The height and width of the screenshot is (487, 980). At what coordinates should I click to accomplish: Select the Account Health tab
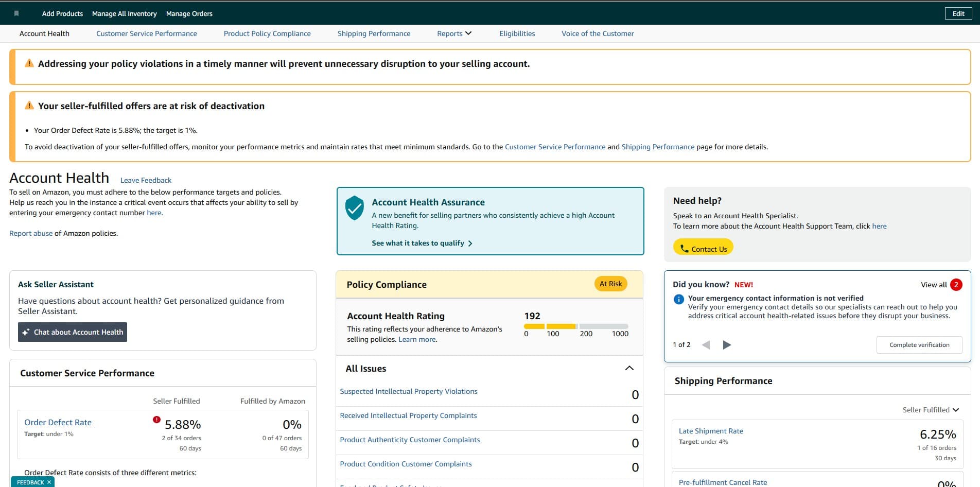(x=44, y=33)
